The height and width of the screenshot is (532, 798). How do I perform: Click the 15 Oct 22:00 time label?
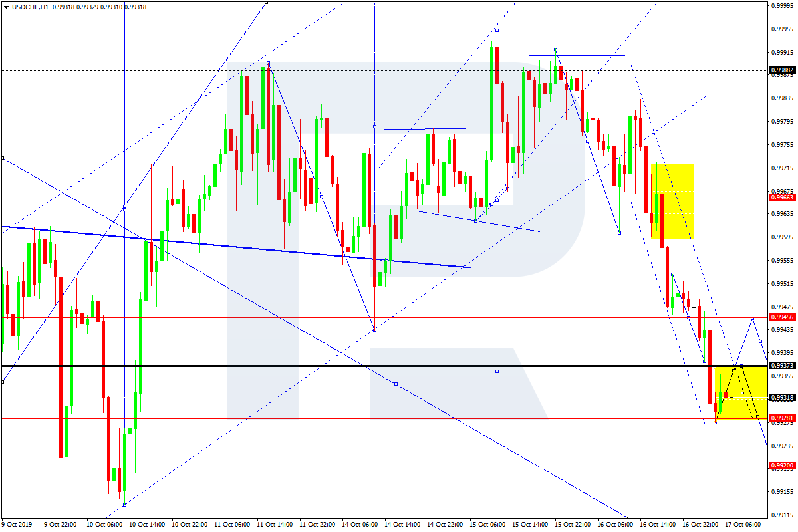pyautogui.click(x=571, y=525)
